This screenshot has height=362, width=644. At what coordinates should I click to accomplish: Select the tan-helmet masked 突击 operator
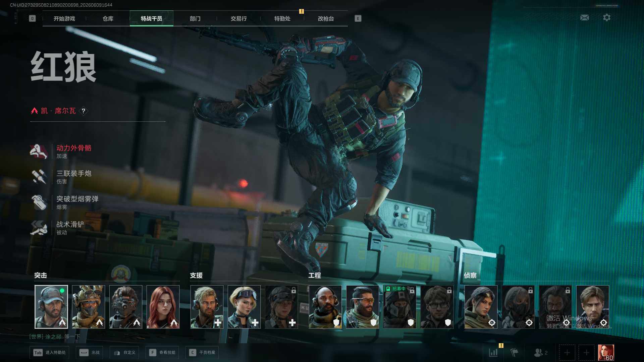tap(89, 307)
